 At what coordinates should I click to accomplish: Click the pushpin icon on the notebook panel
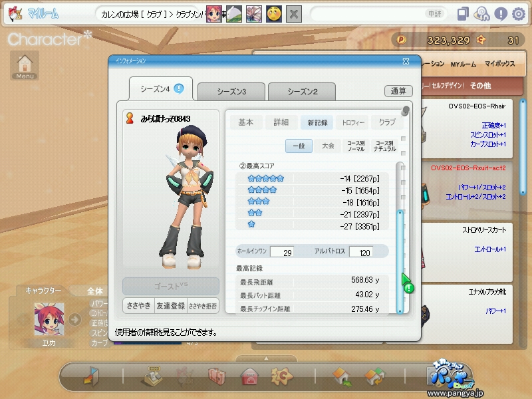(405, 110)
